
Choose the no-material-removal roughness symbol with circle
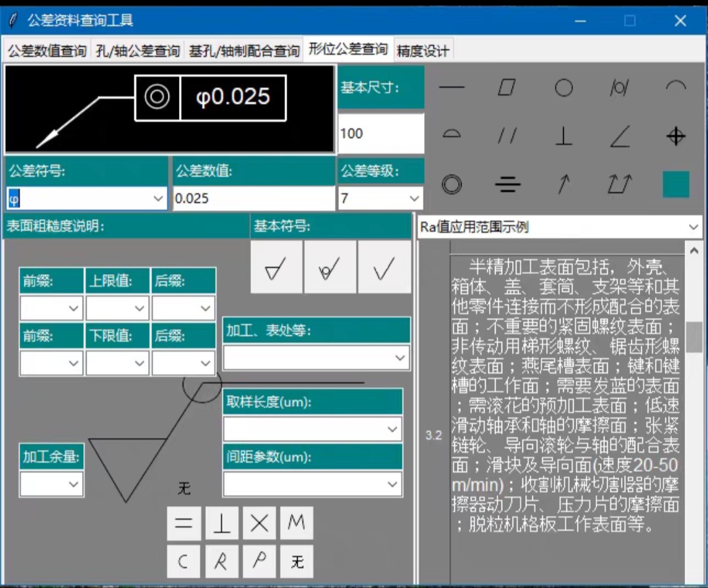(330, 267)
